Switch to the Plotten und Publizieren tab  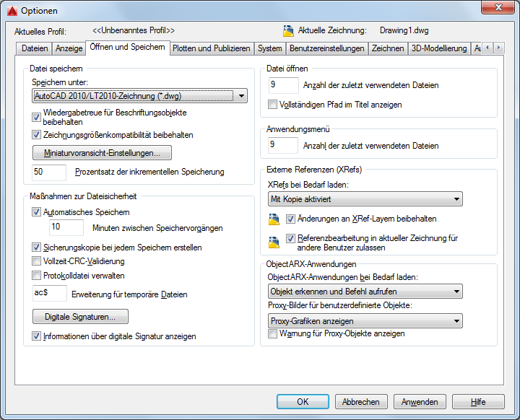tap(211, 48)
